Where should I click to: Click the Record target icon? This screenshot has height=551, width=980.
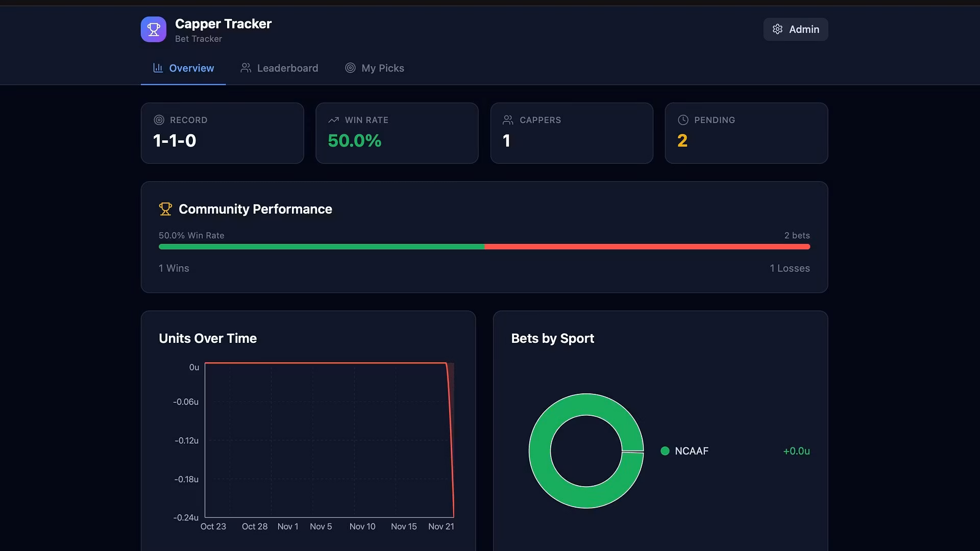point(159,120)
